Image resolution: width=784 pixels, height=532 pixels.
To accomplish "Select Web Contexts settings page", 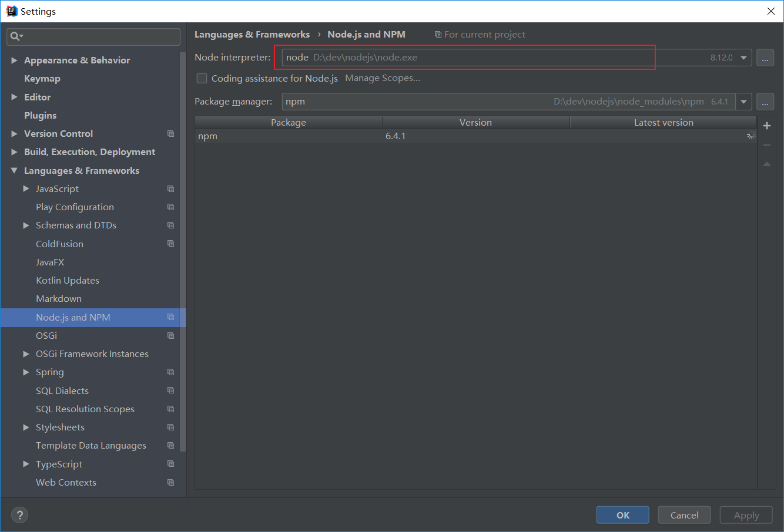I will click(x=66, y=483).
